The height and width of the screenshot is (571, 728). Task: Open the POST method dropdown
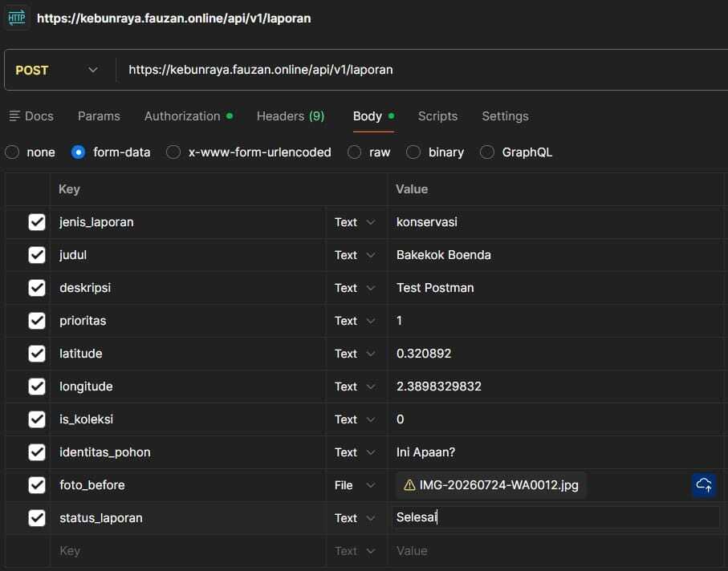[57, 70]
